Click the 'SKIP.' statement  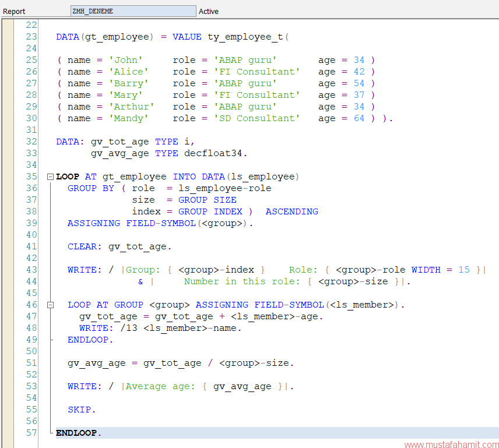pos(82,410)
